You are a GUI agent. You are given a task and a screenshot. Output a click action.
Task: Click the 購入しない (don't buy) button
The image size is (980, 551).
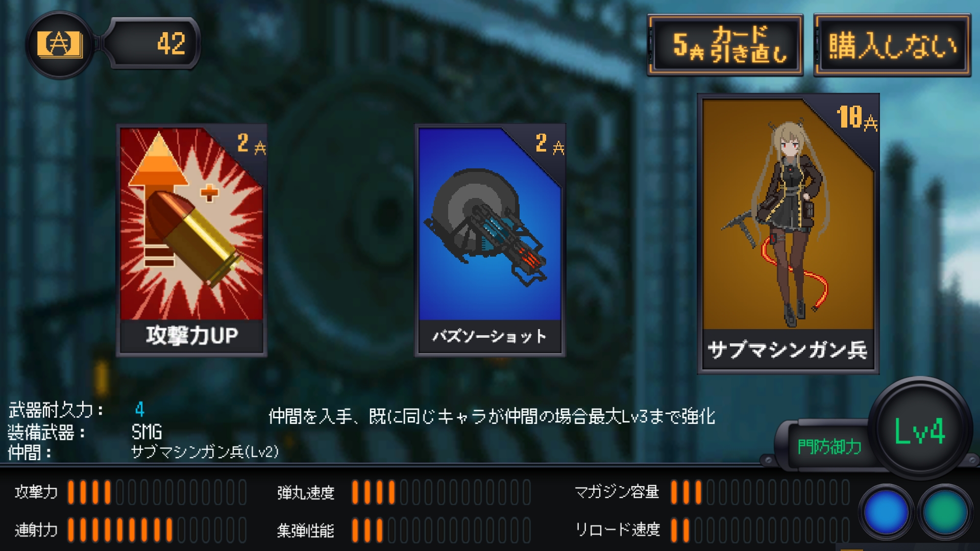click(x=892, y=45)
